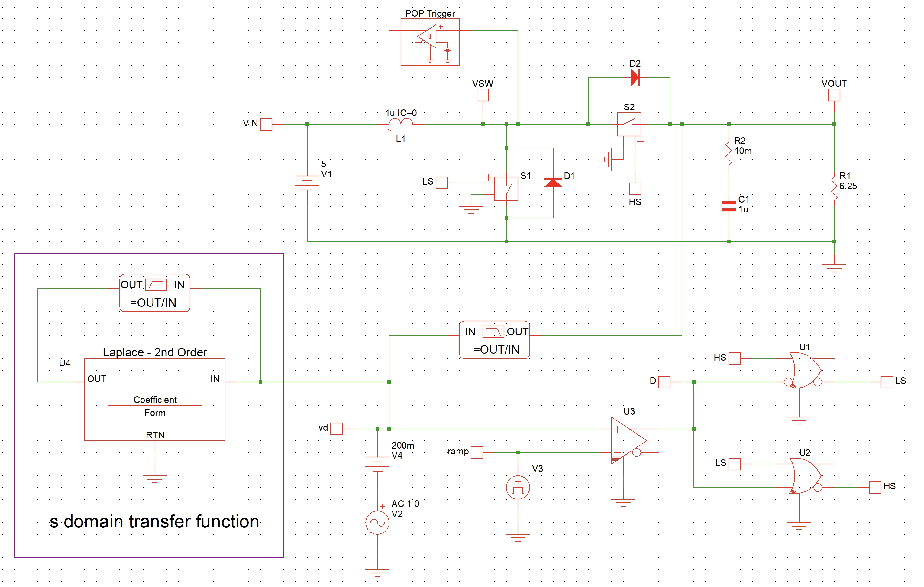Select NOR gate U2
Viewport: 924px width, 587px height.
[806, 476]
